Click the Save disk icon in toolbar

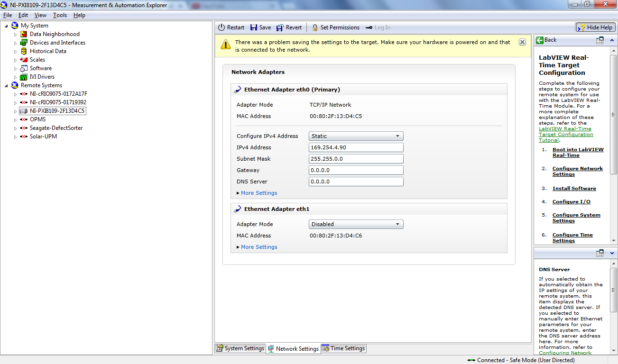(x=254, y=27)
